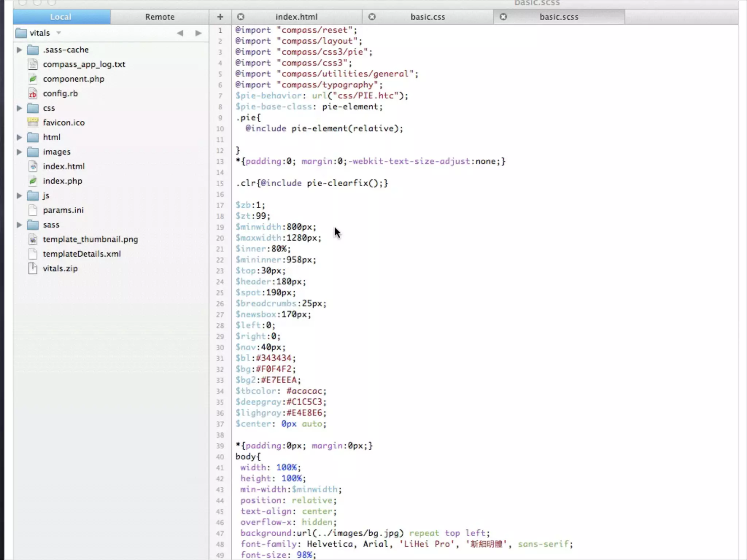Click the vitals.zip archive icon
The height and width of the screenshot is (560, 747).
coord(33,269)
